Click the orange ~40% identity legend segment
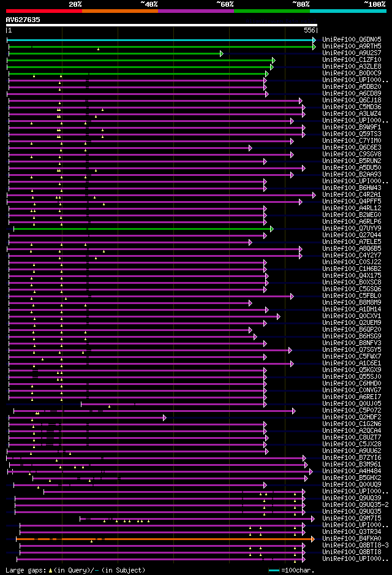This screenshot has width=392, height=575. (x=120, y=11)
